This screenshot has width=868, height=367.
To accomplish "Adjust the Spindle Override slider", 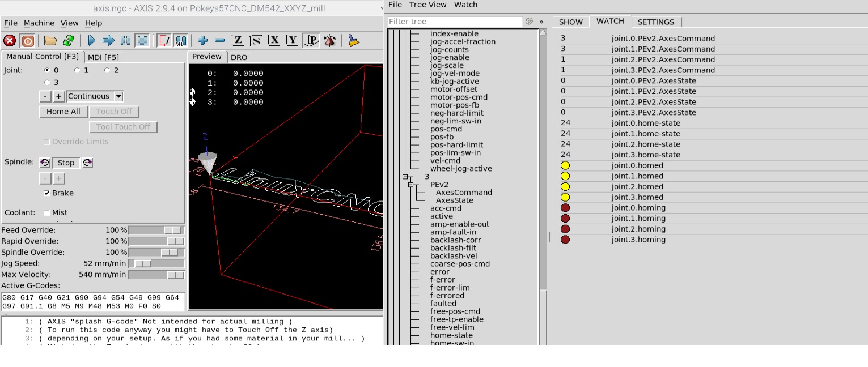I will 156,253.
